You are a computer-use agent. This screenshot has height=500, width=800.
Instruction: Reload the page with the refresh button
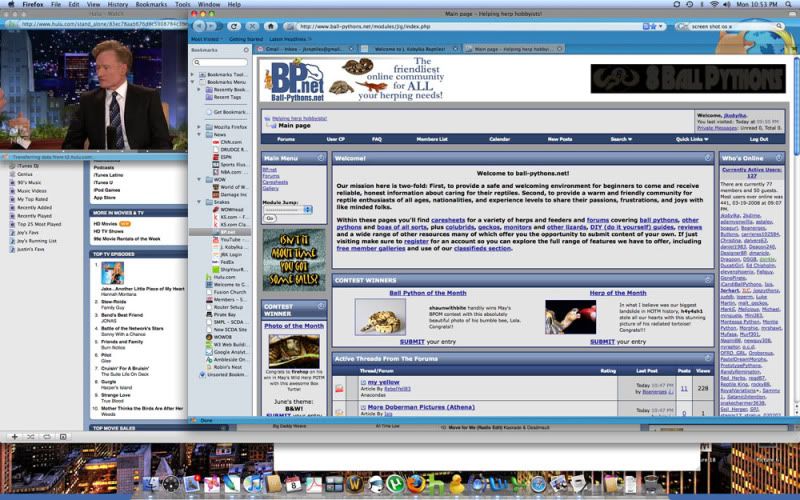234,26
